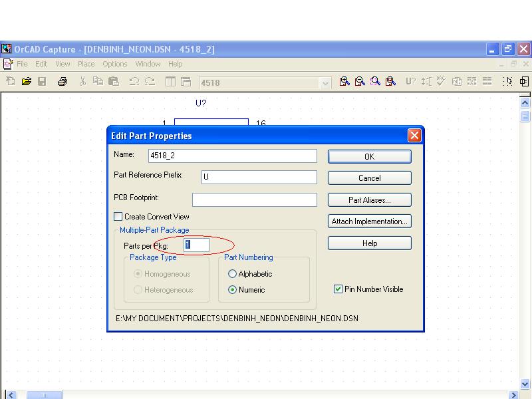
Task: Click the vertical scrollbar up arrow
Action: coord(525,103)
